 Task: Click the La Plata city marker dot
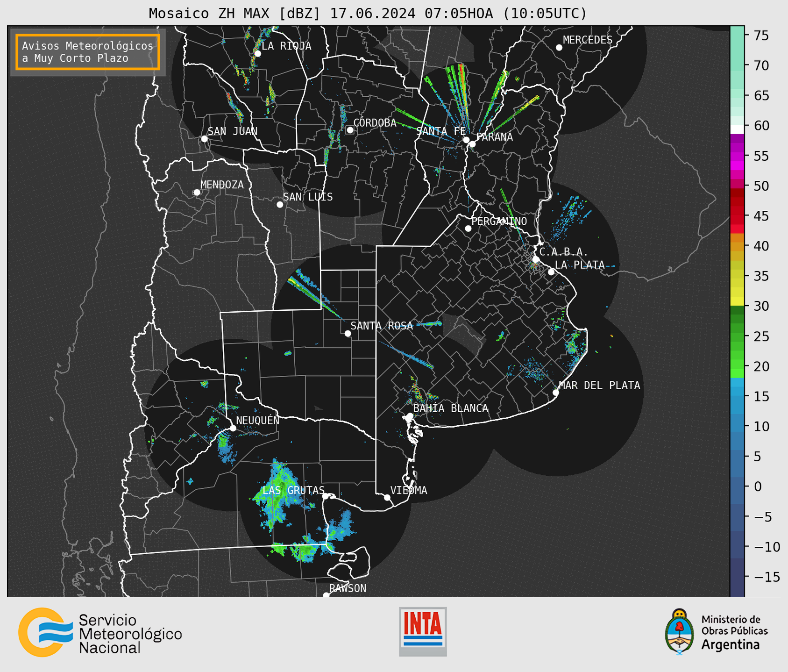point(551,272)
